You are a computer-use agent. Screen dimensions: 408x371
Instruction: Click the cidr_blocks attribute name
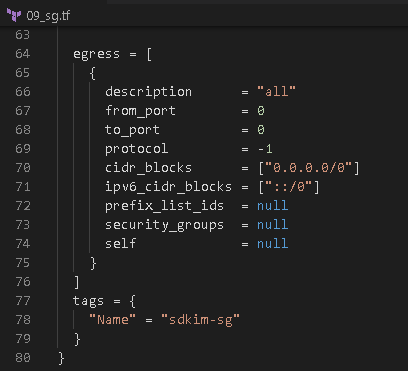(x=148, y=168)
